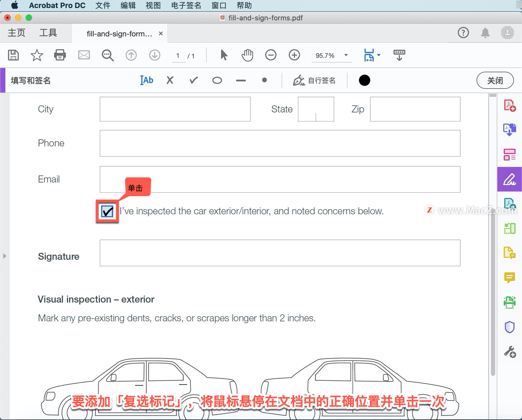Zoom in with the plus circle
The width and height of the screenshot is (522, 420).
(x=294, y=55)
